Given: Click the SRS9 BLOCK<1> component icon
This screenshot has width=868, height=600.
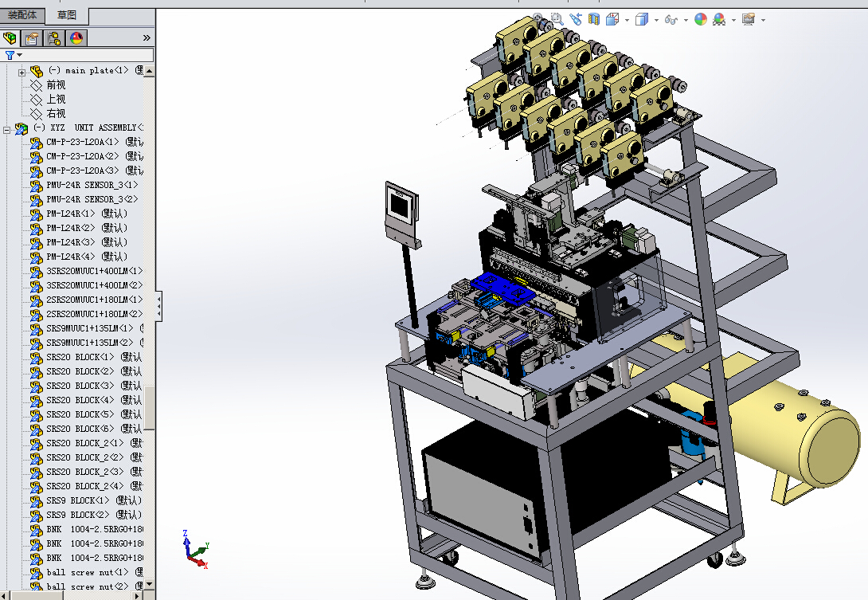Looking at the screenshot, I should (x=37, y=501).
